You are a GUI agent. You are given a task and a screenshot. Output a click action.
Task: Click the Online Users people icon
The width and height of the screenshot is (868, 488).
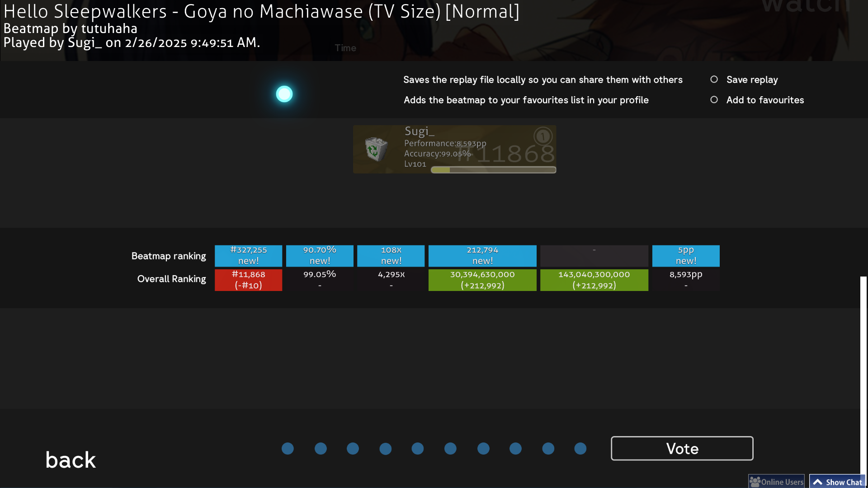click(755, 482)
